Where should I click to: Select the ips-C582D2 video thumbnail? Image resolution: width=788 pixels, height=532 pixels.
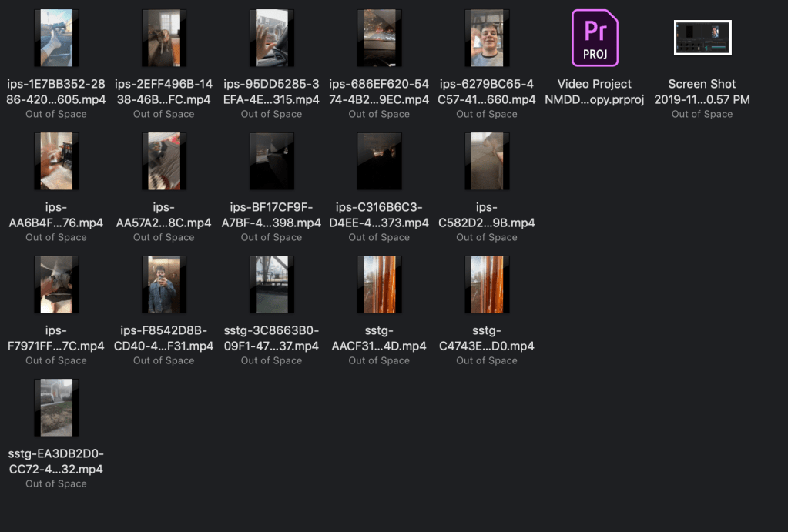pyautogui.click(x=487, y=162)
